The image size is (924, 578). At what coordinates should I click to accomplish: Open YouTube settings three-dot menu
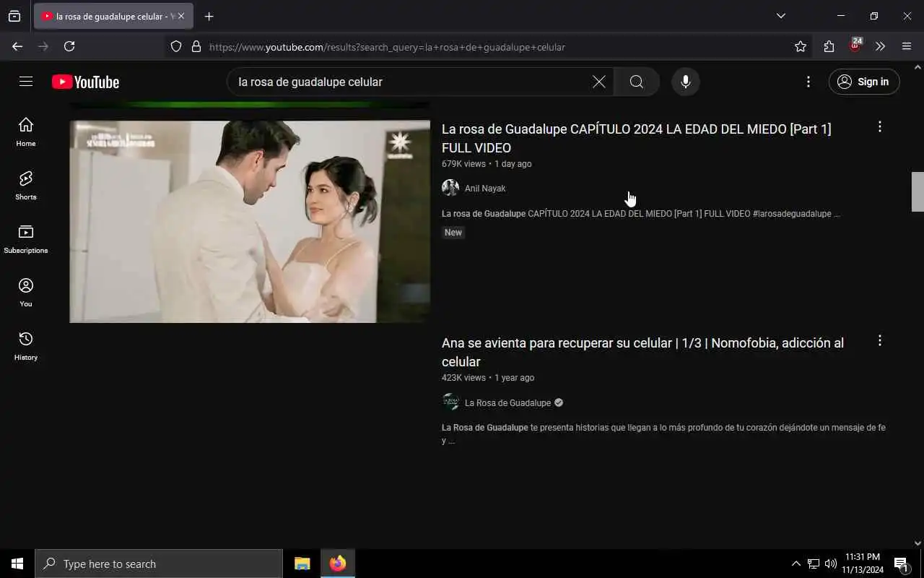click(808, 82)
